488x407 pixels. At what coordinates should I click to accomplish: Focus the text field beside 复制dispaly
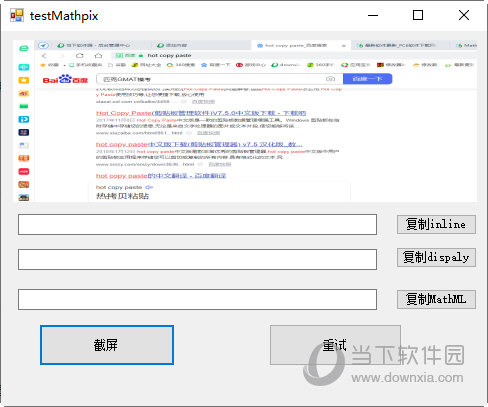[x=197, y=259]
